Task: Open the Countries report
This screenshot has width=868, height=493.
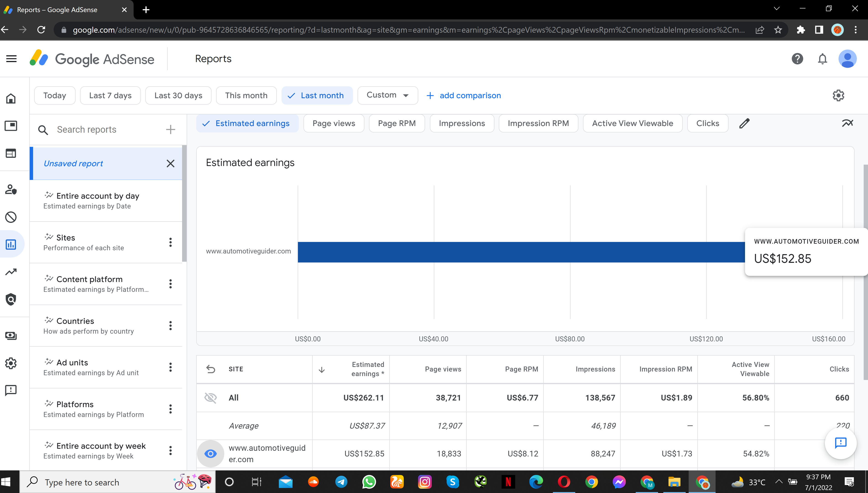Action: click(x=106, y=325)
